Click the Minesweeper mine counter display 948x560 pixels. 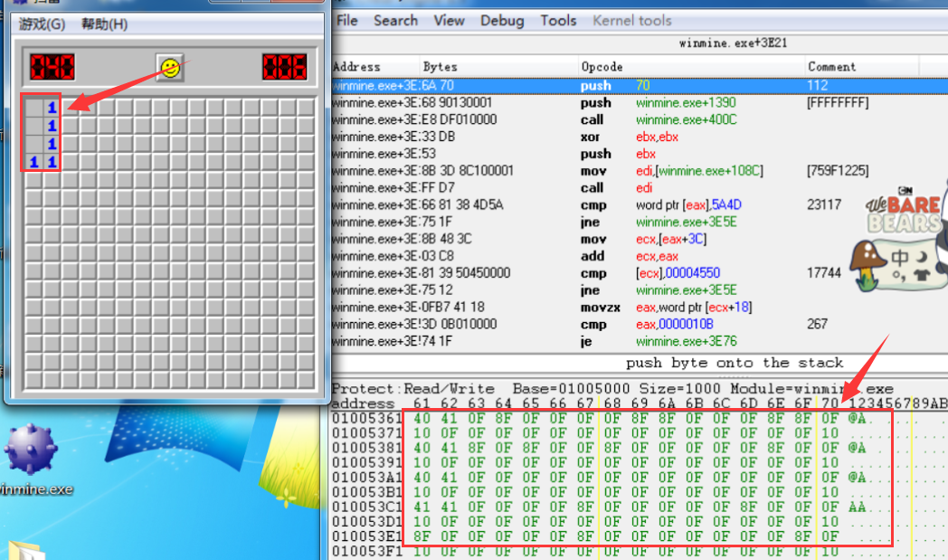tap(52, 67)
